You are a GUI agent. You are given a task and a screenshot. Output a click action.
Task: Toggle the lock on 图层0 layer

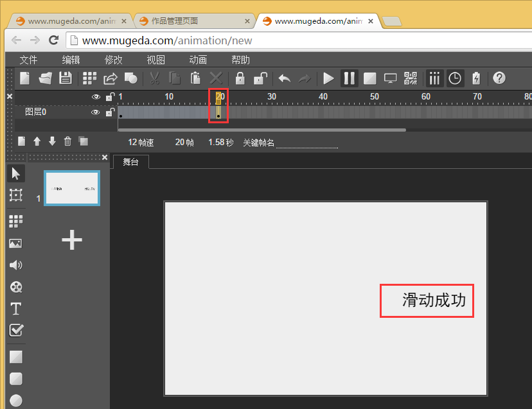pos(110,112)
